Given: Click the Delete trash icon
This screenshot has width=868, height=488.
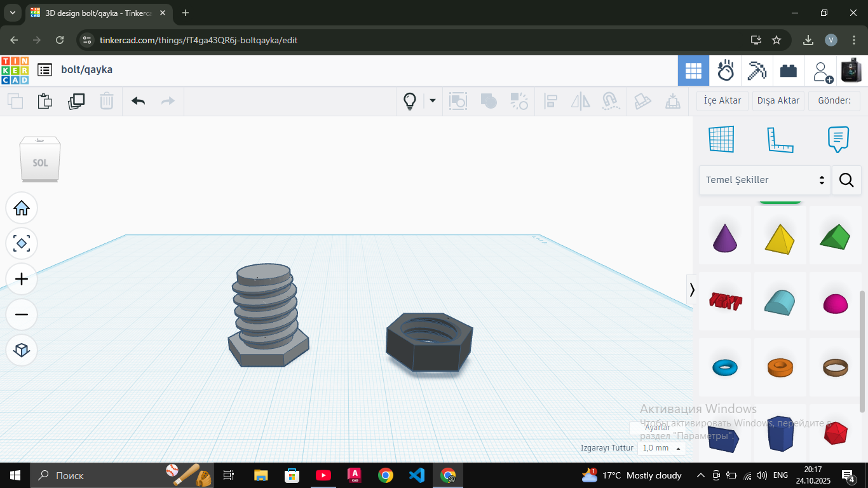Looking at the screenshot, I should click(107, 101).
